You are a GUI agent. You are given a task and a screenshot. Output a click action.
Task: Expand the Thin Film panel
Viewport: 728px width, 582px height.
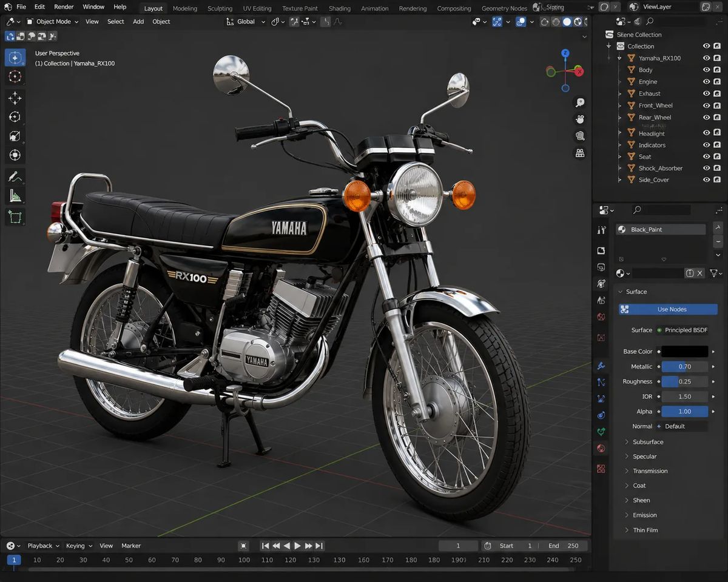(645, 530)
